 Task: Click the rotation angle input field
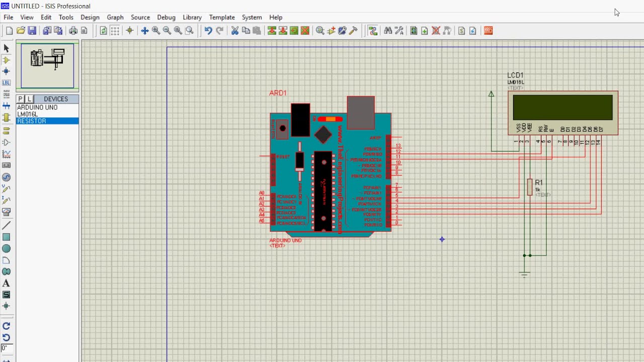point(7,348)
